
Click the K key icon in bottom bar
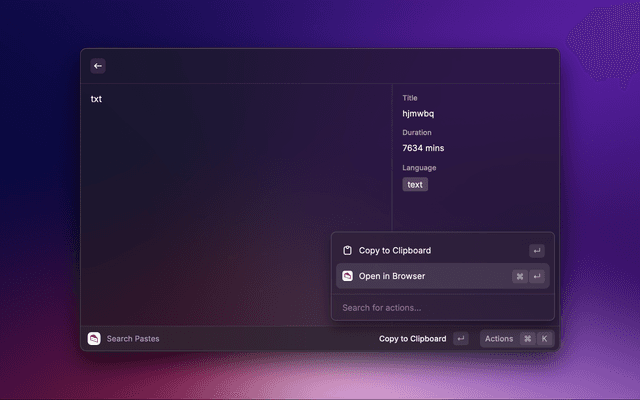pyautogui.click(x=544, y=339)
